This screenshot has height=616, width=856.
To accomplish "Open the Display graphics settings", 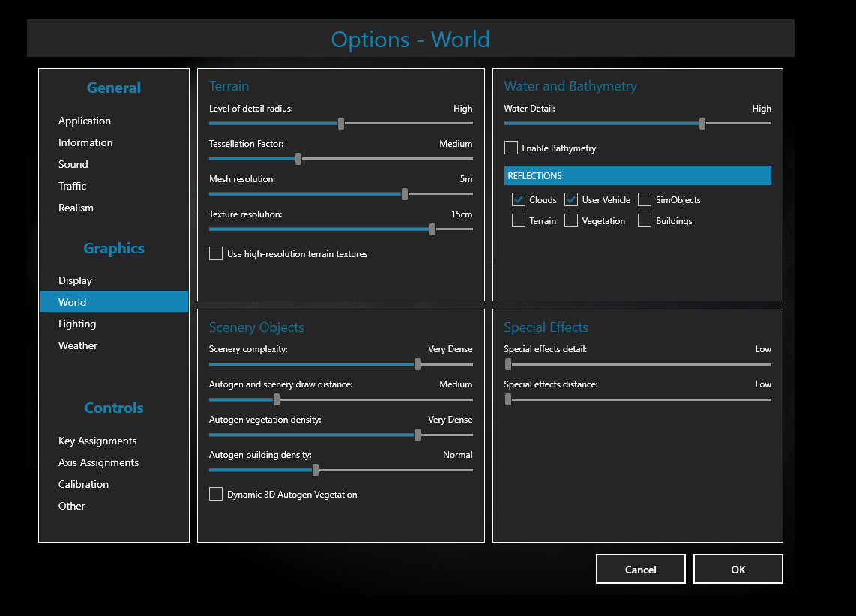I will click(x=75, y=280).
